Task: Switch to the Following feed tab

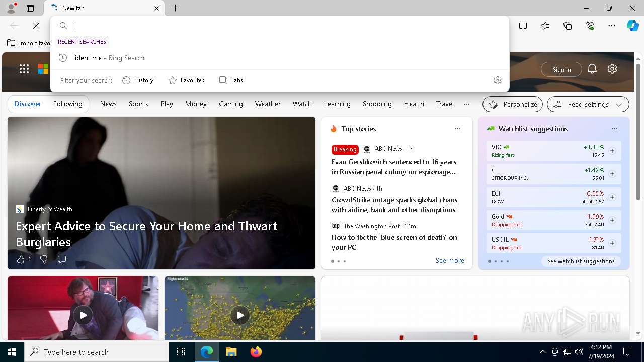Action: coord(68,104)
